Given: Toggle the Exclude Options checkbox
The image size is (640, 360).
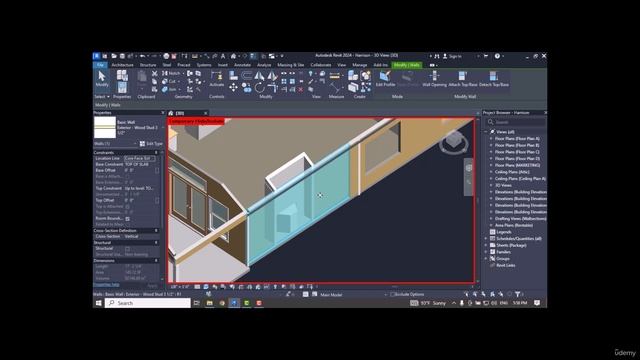Looking at the screenshot, I should (x=393, y=294).
